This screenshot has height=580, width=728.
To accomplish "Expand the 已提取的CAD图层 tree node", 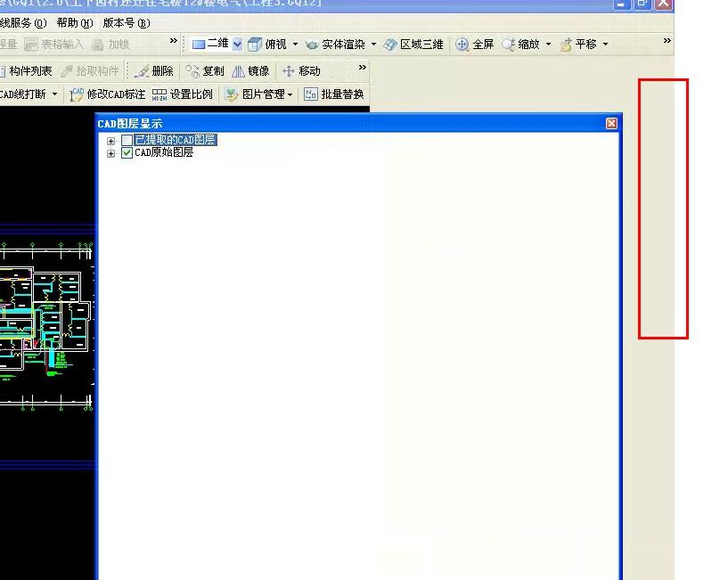I will (111, 141).
